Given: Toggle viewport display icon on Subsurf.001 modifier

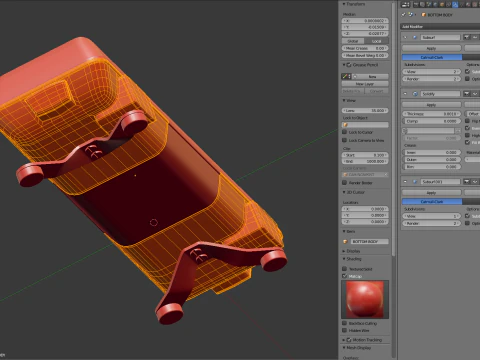Looking at the screenshot, I should pos(475,182).
